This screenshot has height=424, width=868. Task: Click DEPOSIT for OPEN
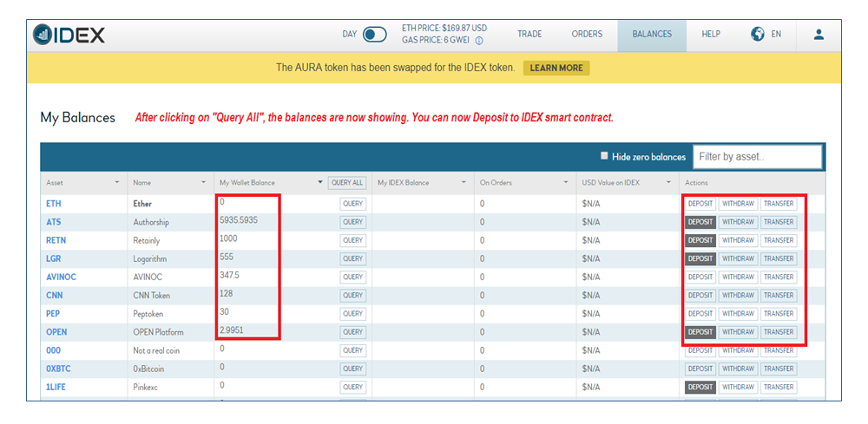point(700,332)
